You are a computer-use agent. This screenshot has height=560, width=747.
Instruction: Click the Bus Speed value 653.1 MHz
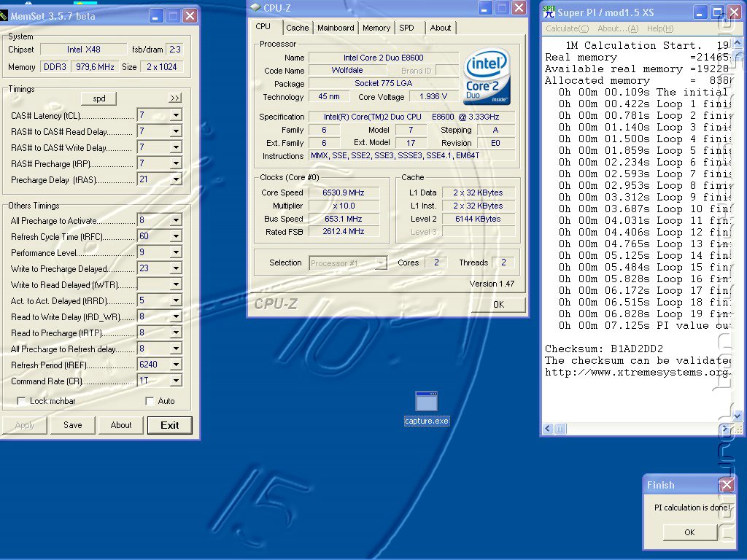point(344,219)
